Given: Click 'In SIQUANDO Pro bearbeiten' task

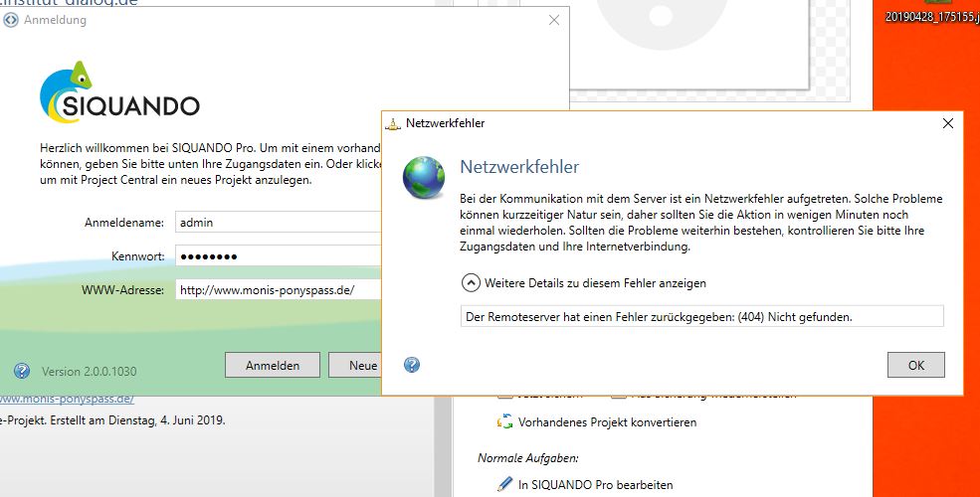Looking at the screenshot, I should (596, 484).
